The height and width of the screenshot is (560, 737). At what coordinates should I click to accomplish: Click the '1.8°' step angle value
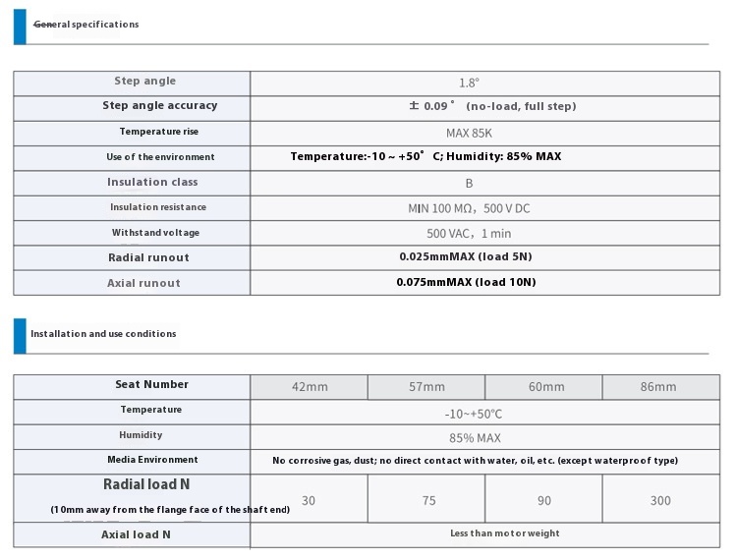click(469, 84)
